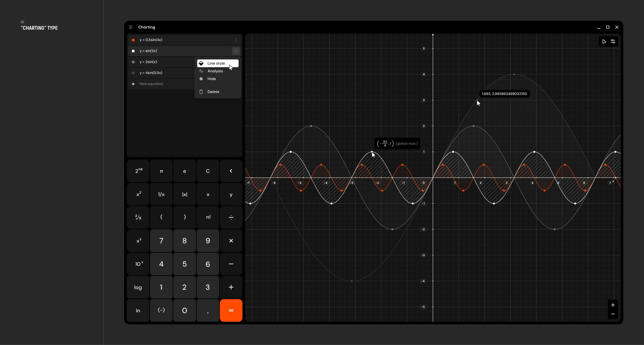Select the cursor/pointer tool above the graph
The height and width of the screenshot is (345, 644).
[x=604, y=41]
